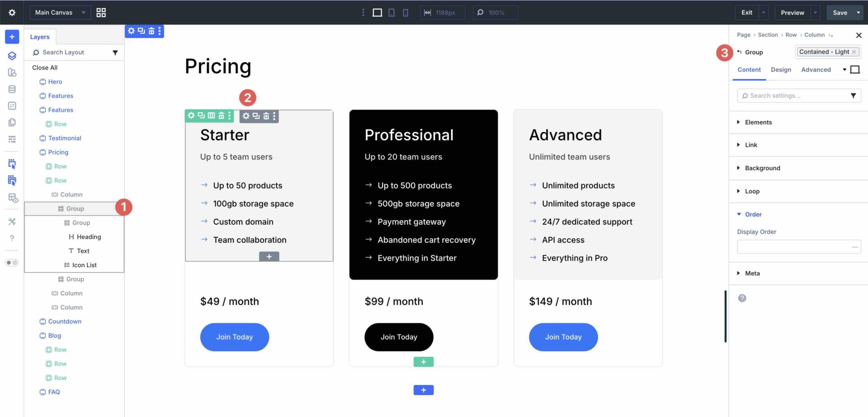Select desktop view mode in the top toolbar
868x417 pixels.
pos(377,12)
